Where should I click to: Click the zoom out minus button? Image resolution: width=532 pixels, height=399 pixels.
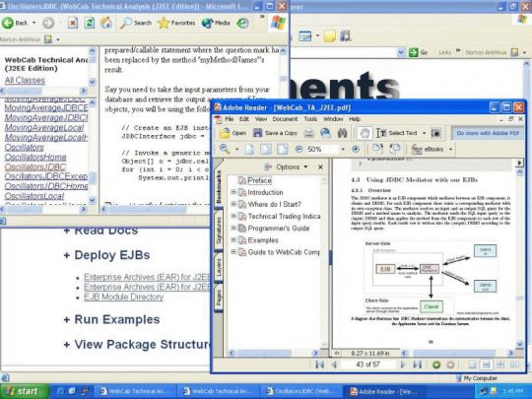(299, 150)
